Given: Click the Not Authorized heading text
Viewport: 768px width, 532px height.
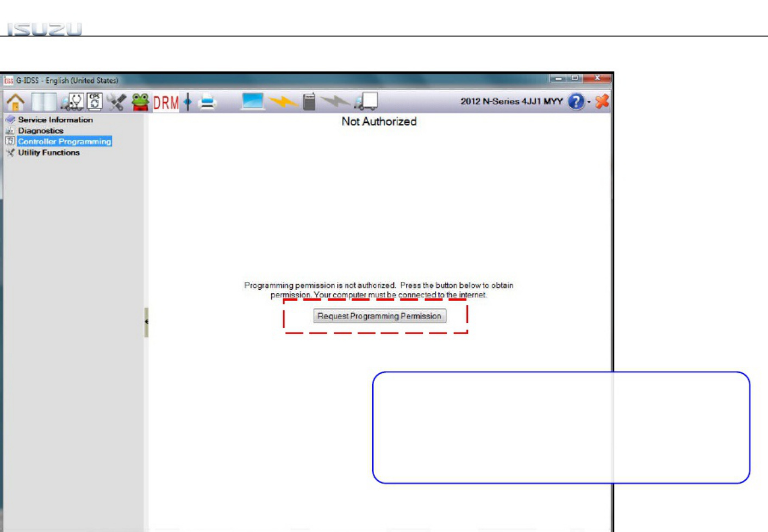Looking at the screenshot, I should coord(379,122).
